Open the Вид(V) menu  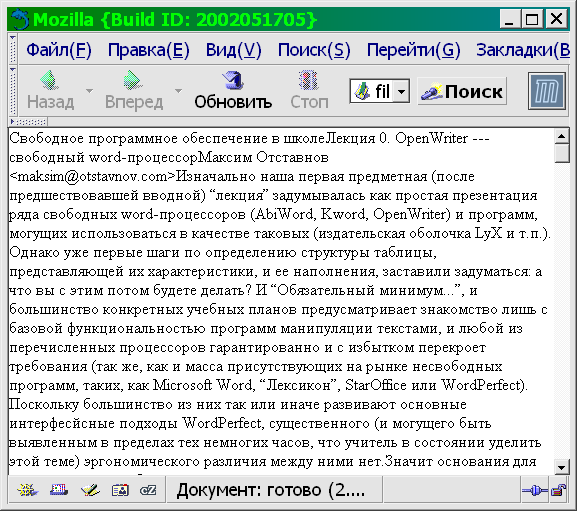click(233, 50)
